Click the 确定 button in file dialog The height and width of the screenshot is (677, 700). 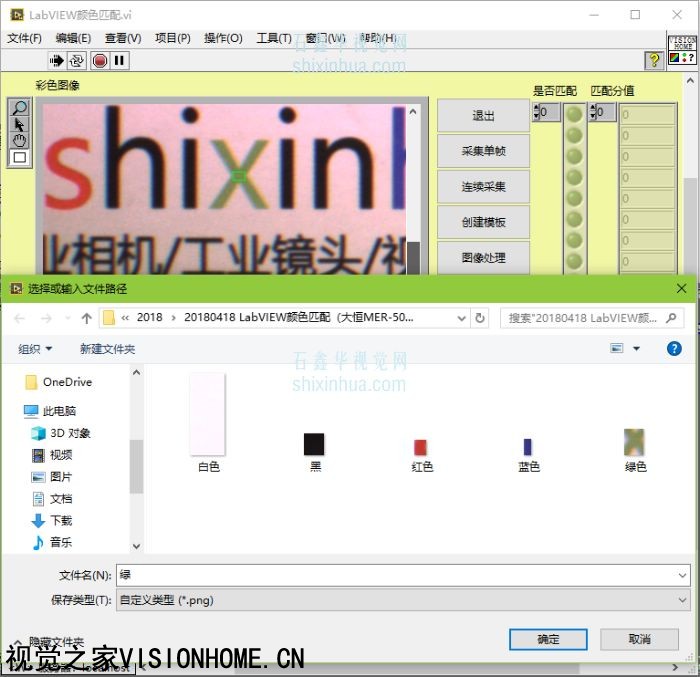click(548, 639)
